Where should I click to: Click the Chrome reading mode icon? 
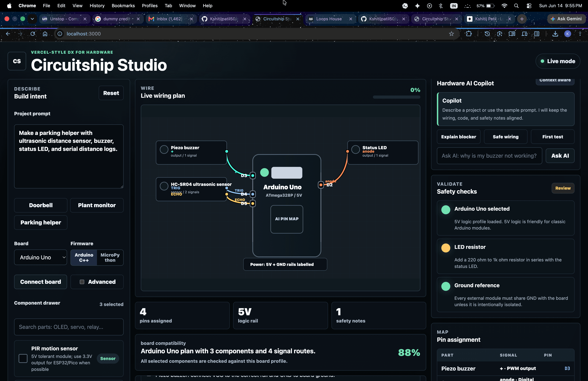tap(512, 34)
